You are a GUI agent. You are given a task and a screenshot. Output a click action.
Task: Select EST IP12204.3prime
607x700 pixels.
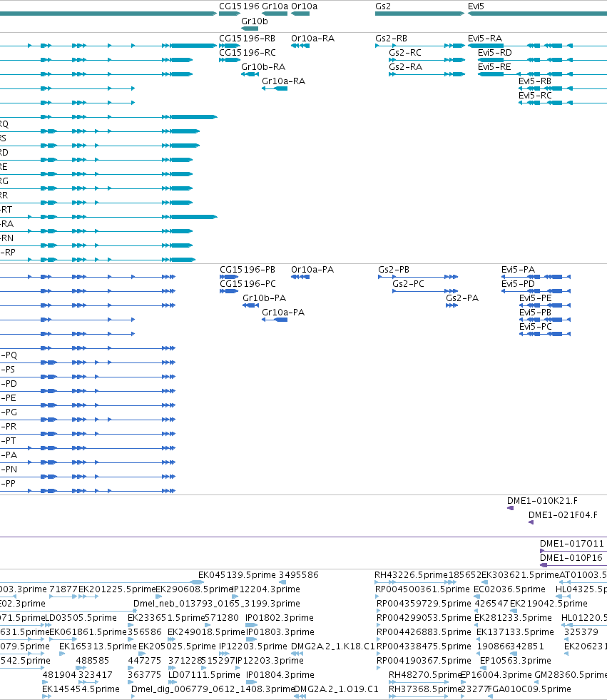coord(267,589)
